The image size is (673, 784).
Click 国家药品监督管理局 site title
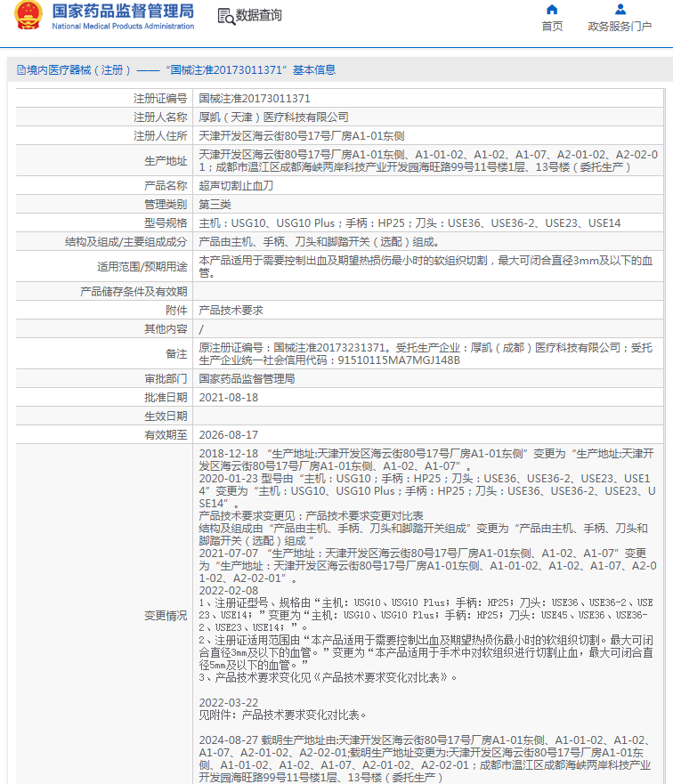[123, 12]
